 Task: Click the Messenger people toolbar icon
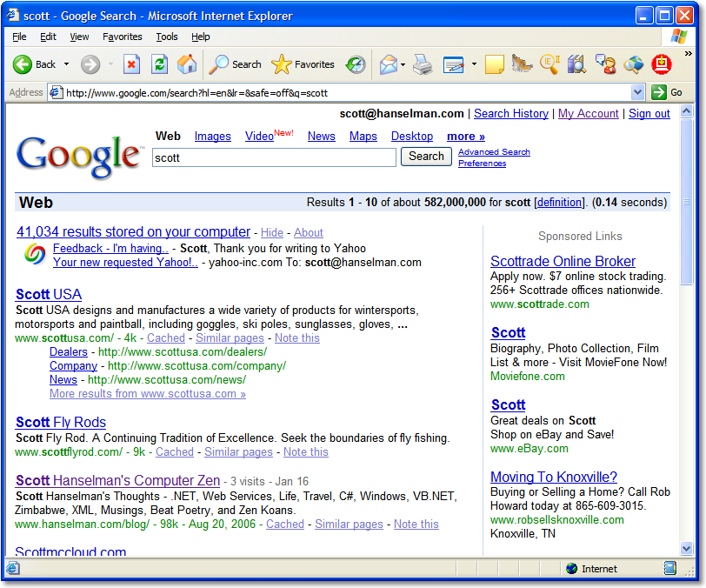pos(606,64)
